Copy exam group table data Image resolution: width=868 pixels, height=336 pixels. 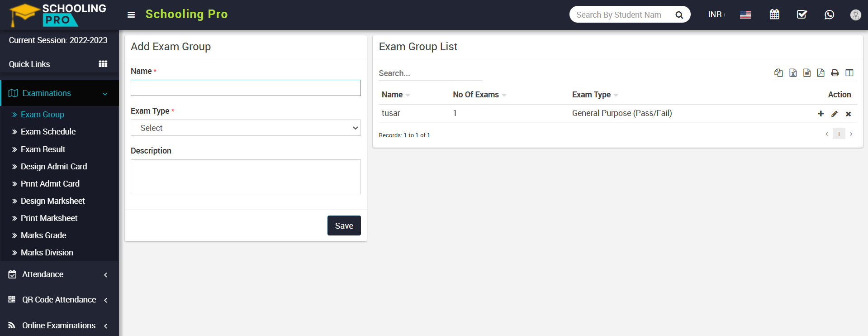click(x=778, y=73)
